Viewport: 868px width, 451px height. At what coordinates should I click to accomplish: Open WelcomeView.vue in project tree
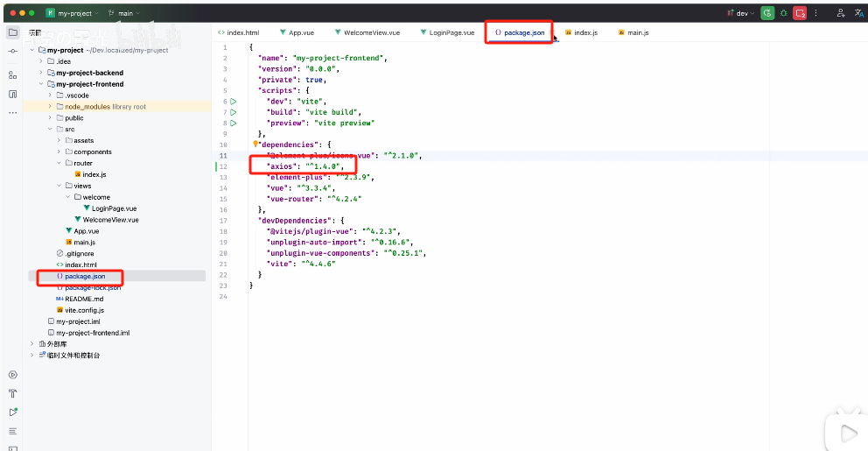pyautogui.click(x=111, y=220)
